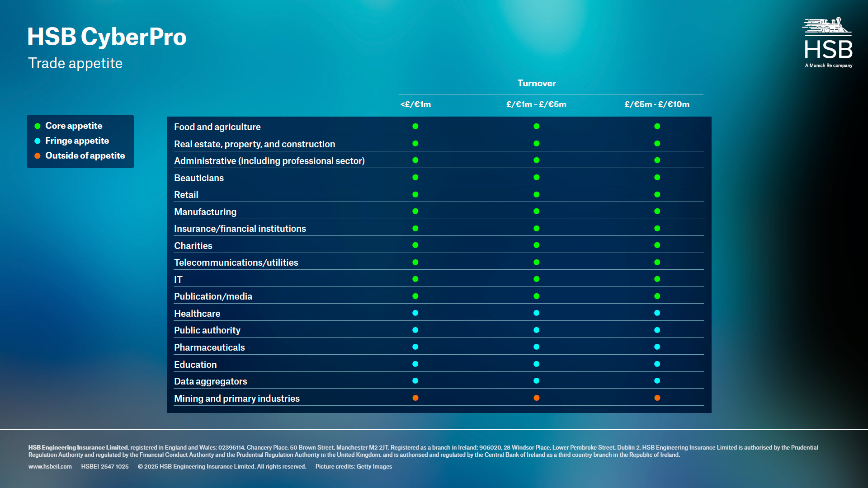Click Charities dot in £/€1m-£/€5m column
Image resolution: width=868 pixels, height=488 pixels.
tap(536, 245)
